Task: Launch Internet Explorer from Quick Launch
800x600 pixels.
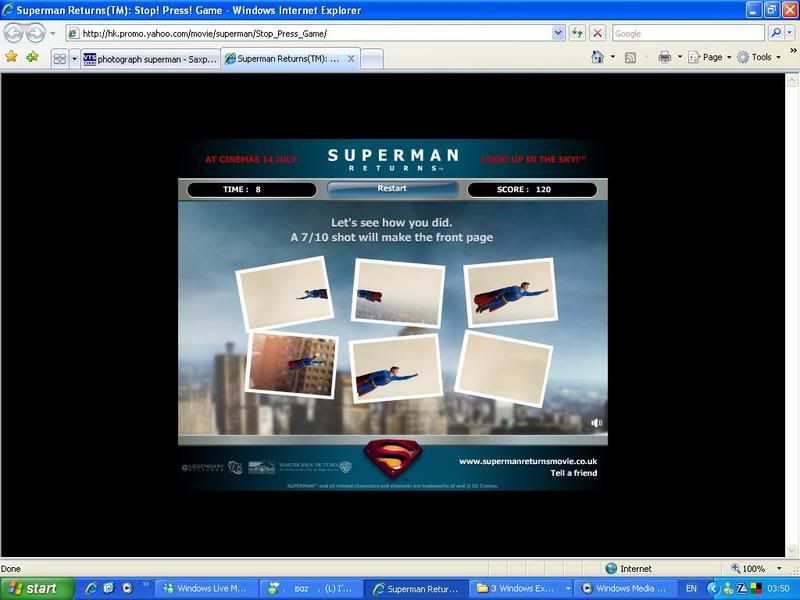Action: click(91, 588)
